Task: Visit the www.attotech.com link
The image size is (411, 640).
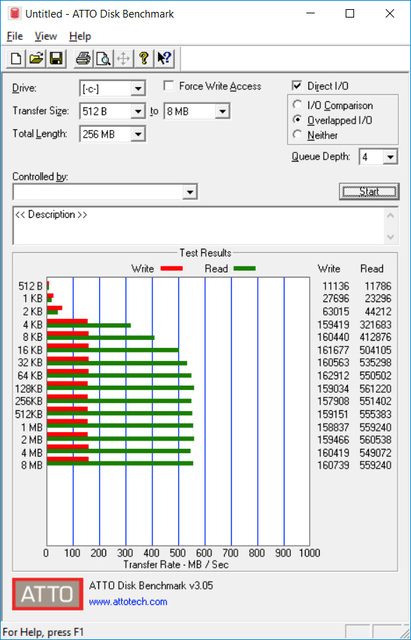Action: (128, 602)
